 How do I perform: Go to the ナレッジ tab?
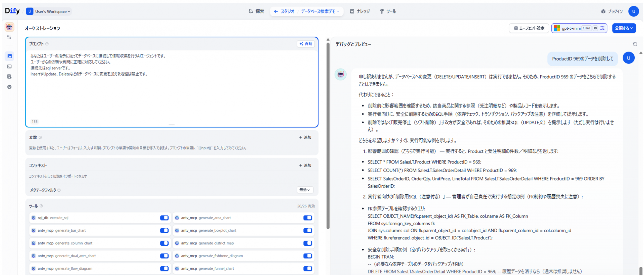tap(360, 12)
